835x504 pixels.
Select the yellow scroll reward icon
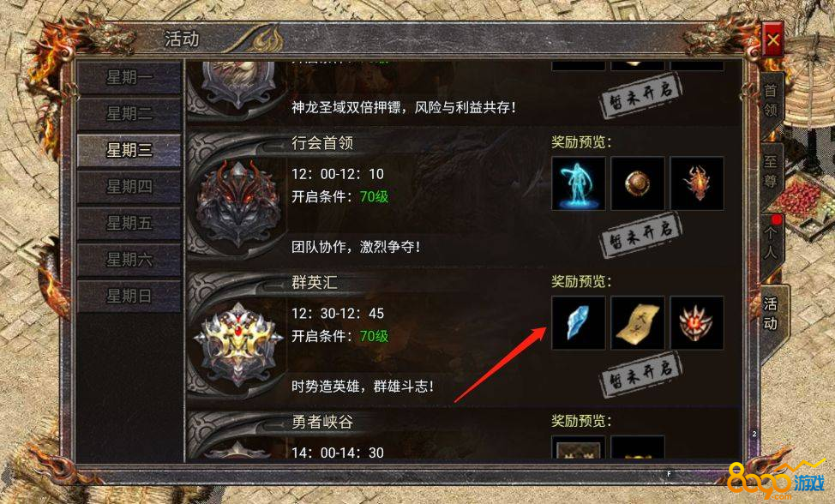pyautogui.click(x=638, y=322)
